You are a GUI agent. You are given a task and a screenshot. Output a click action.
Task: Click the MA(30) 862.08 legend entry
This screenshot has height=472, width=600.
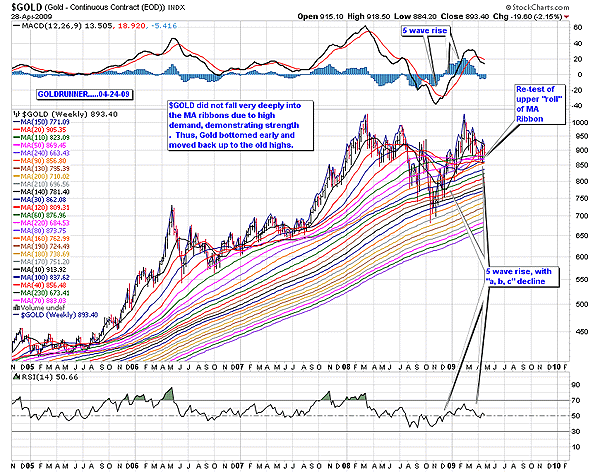(x=44, y=200)
